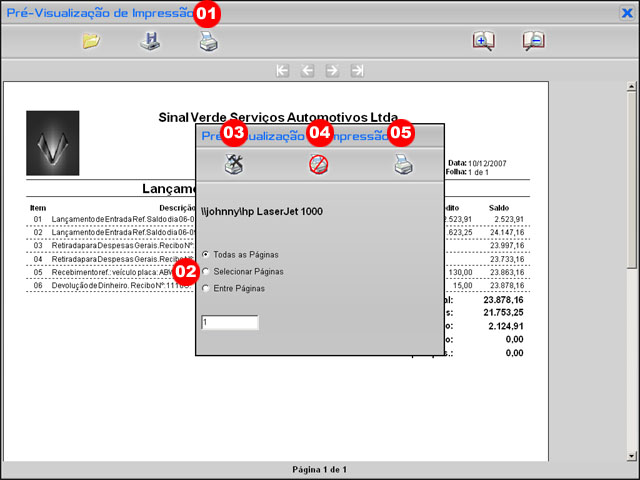Go to previous page arrow
The image size is (640, 480).
click(308, 71)
